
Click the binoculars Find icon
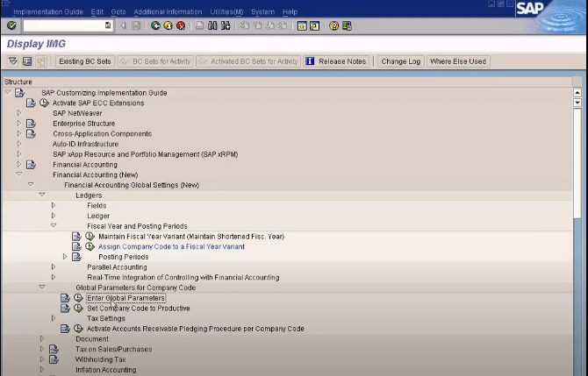point(212,25)
